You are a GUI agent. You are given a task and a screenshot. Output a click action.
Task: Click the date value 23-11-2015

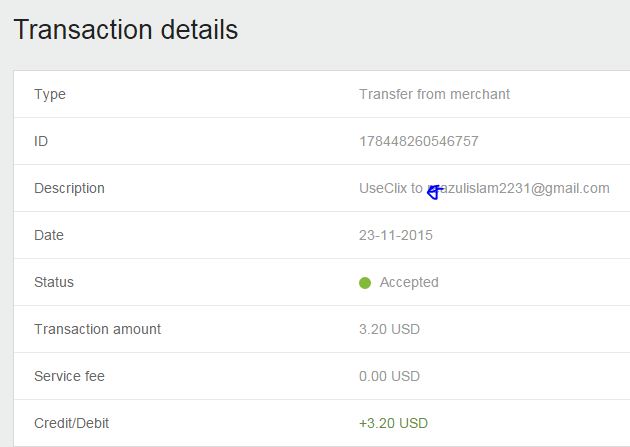tap(396, 235)
